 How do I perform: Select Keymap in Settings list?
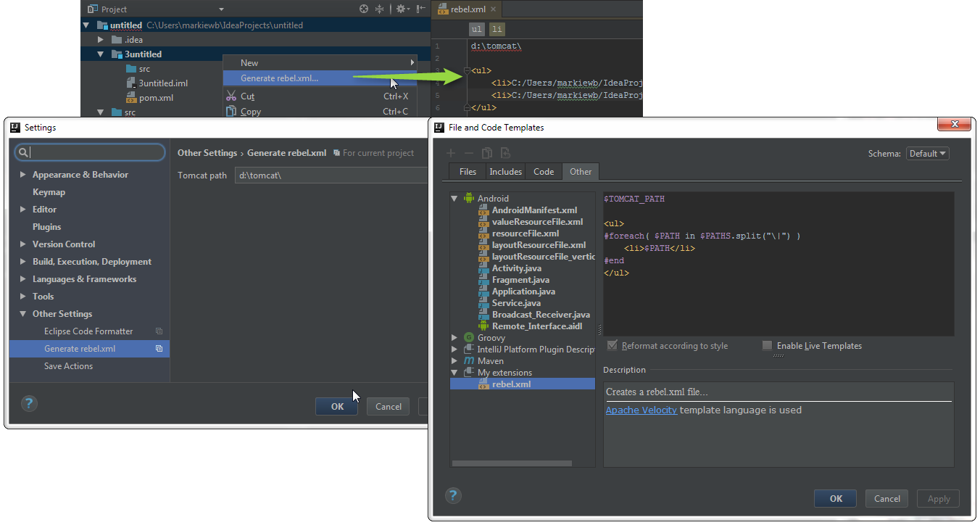point(49,192)
